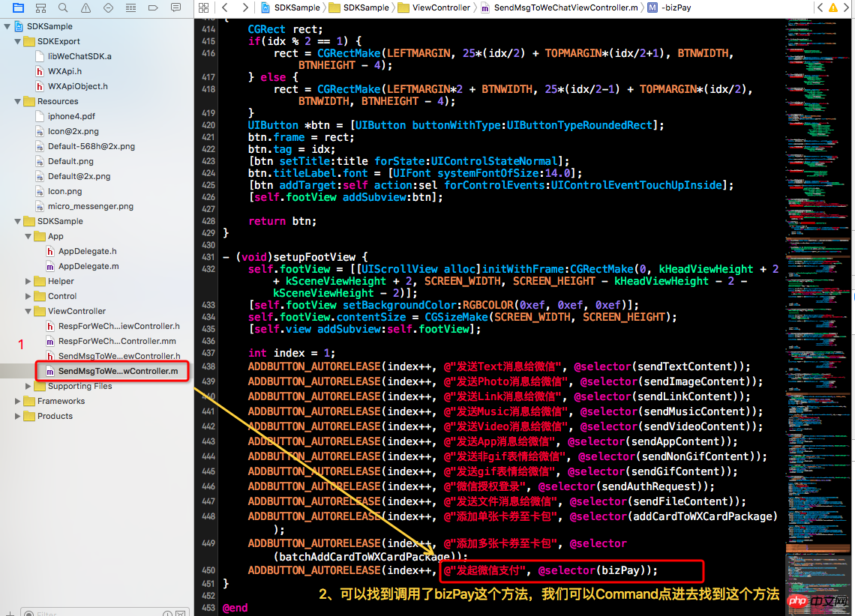Collapse the SDKSample source group

tap(17, 221)
